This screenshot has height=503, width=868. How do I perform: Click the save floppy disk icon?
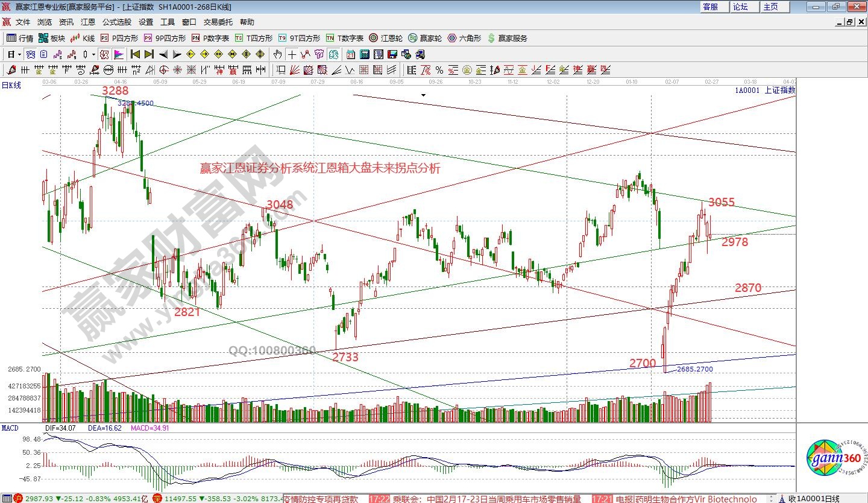point(392,54)
